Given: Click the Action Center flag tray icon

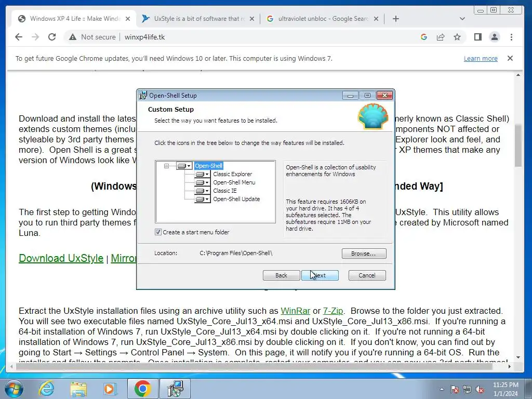Looking at the screenshot, I should pyautogui.click(x=455, y=390).
